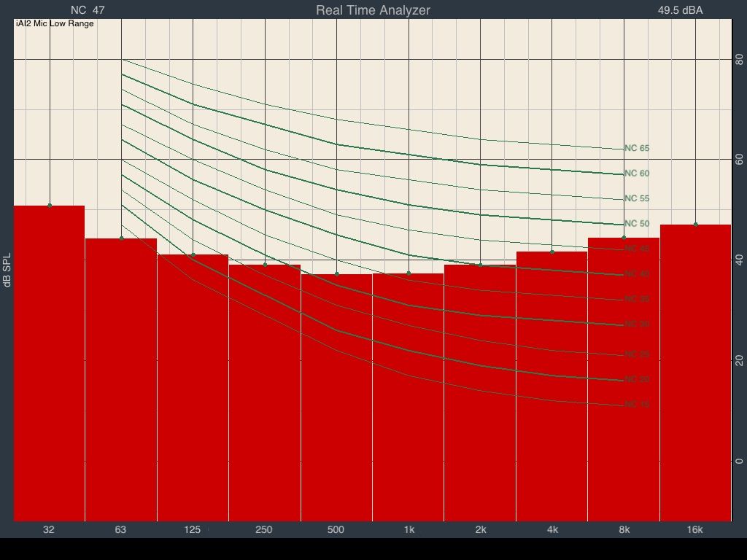The image size is (747, 560).
Task: Click the red 16k band bar
Action: tap(695, 373)
